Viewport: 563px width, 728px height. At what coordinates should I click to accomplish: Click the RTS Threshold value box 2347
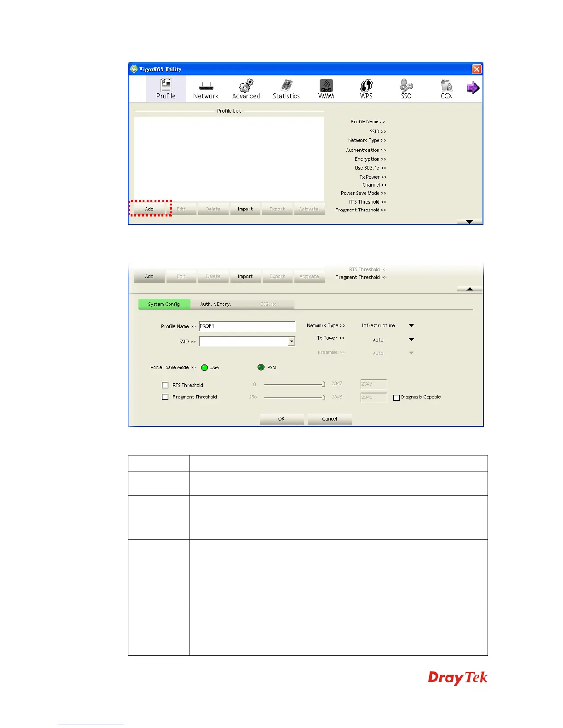[x=373, y=384]
